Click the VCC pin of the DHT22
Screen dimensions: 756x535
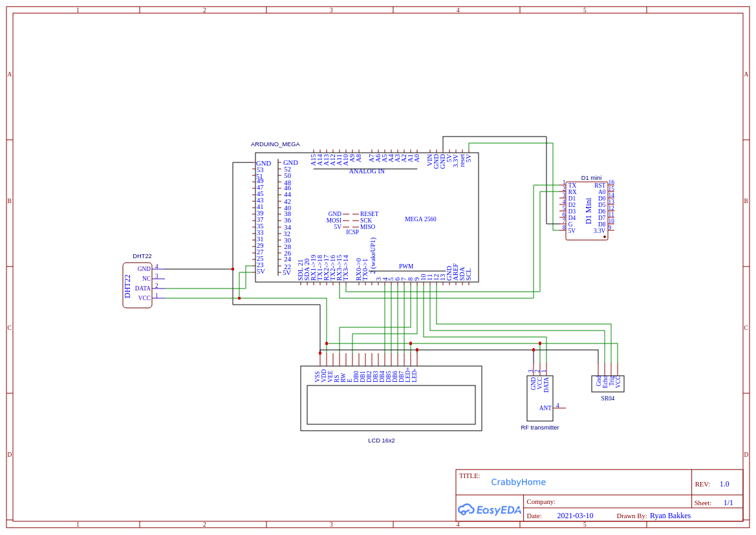145,298
